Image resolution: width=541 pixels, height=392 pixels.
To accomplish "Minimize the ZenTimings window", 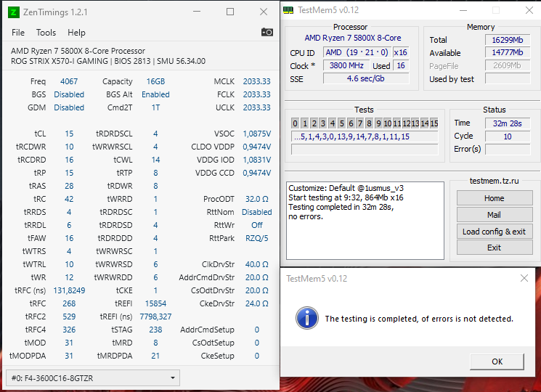I will point(197,12).
